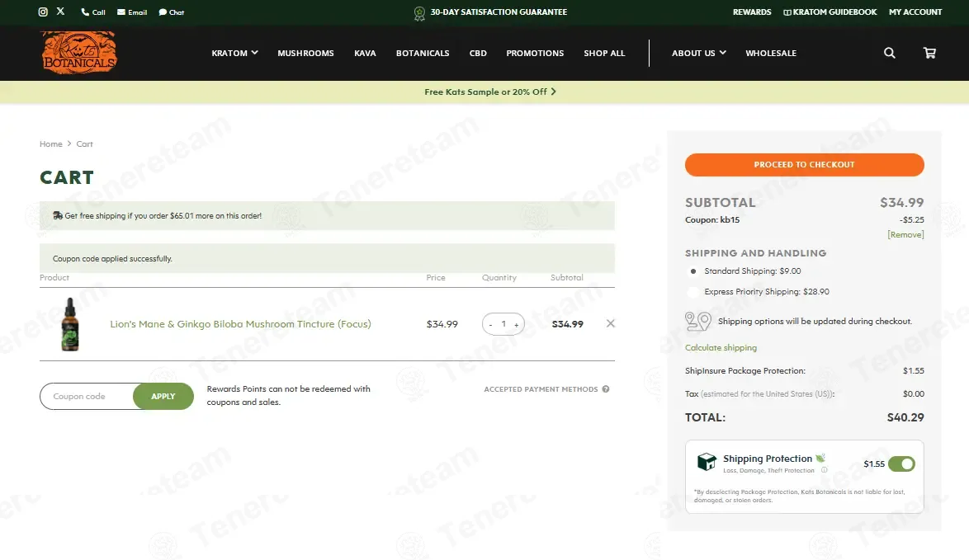Image resolution: width=969 pixels, height=560 pixels.
Task: Click the map pin shipping icon
Action: click(698, 321)
